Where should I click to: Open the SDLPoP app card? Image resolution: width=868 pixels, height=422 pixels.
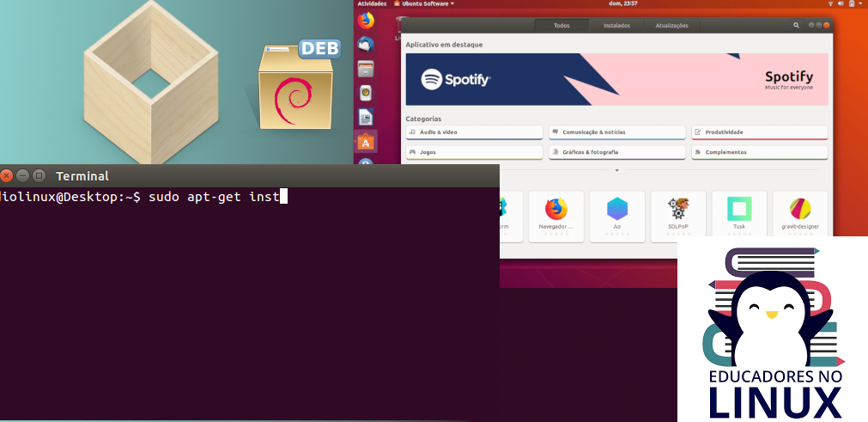click(x=678, y=216)
